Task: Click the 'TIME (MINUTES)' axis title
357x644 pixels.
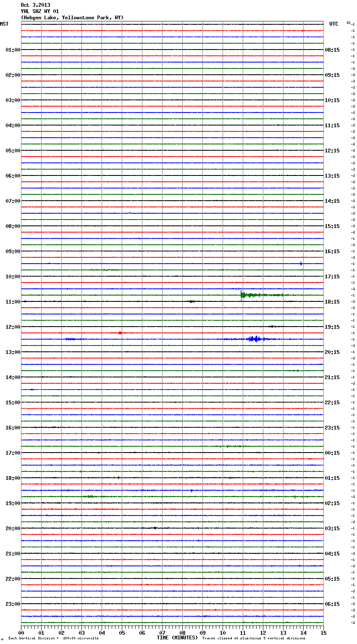Action: coord(177,638)
